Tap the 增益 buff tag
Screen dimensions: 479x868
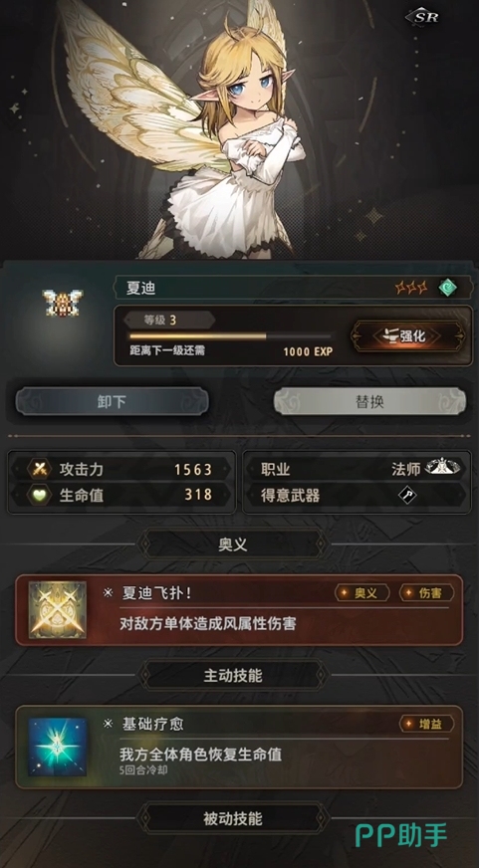(x=426, y=724)
